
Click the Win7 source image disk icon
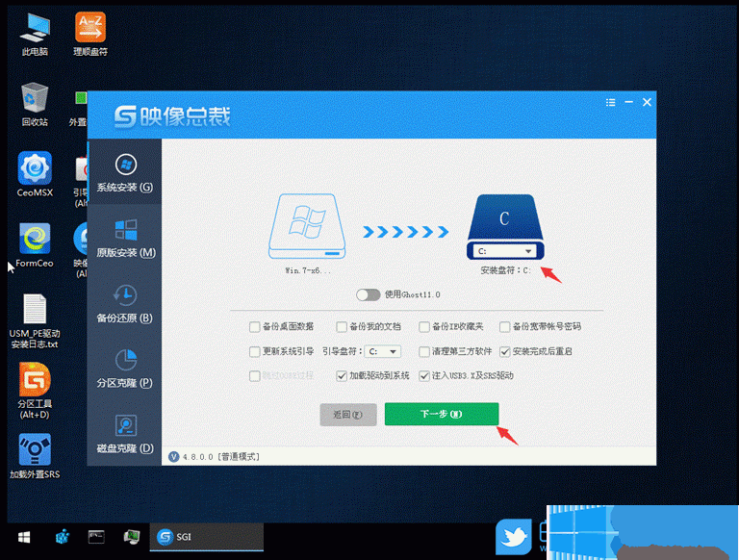[306, 226]
